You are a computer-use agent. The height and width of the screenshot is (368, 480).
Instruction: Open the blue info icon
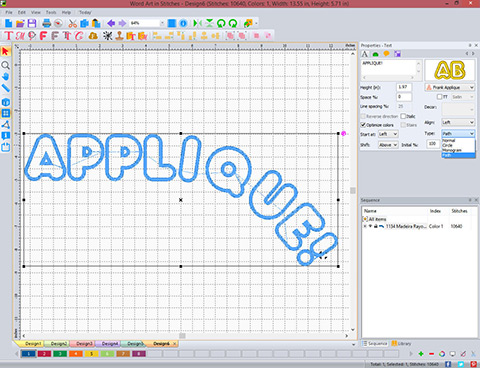point(183,23)
